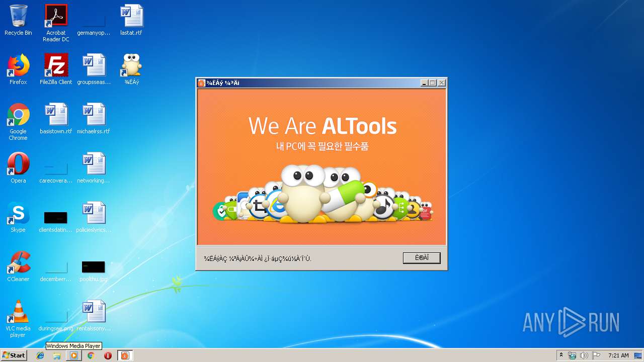This screenshot has height=362, width=644.
Task: Open the Recycle Bin desktop icon
Action: pyautogui.click(x=18, y=20)
